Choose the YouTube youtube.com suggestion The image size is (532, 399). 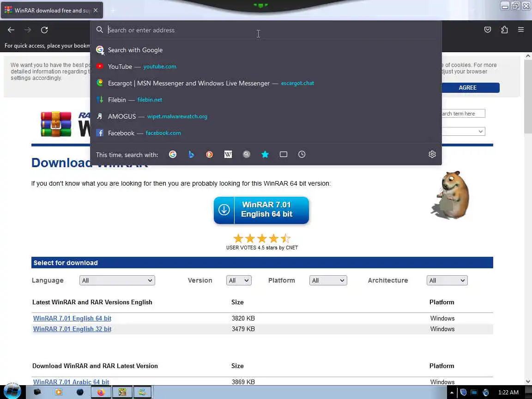pos(266,66)
